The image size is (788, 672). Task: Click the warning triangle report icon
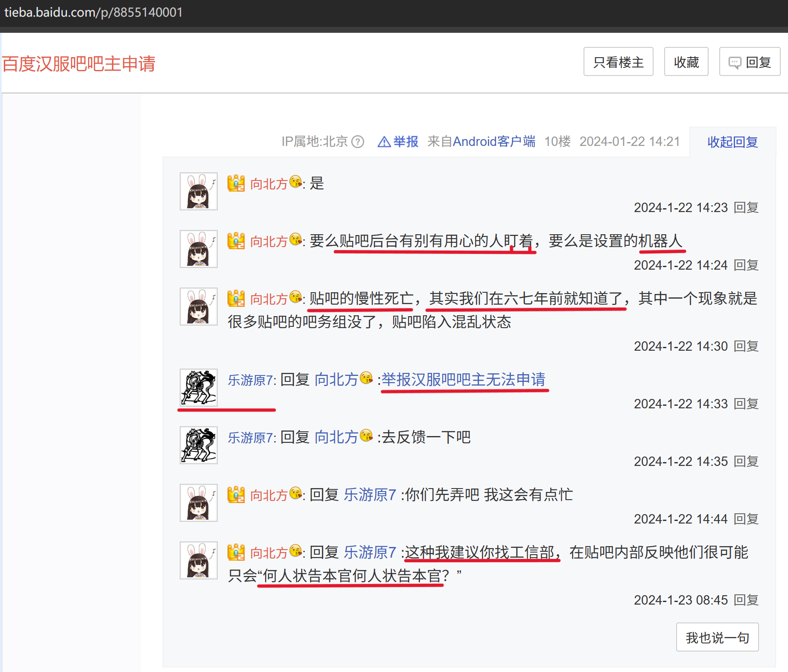tap(384, 142)
